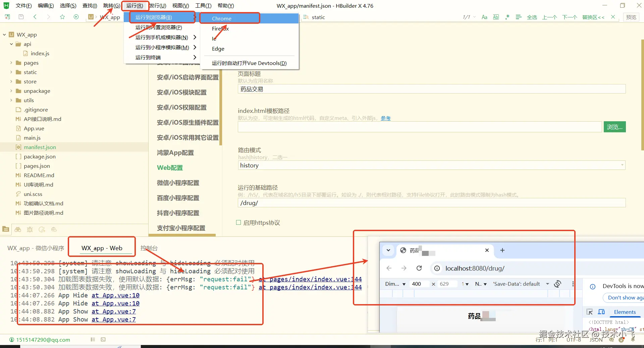Image resolution: width=644 pixels, height=348 pixels.
Task: Toggle the device toolbar icon in DevTools
Action: pos(601,312)
